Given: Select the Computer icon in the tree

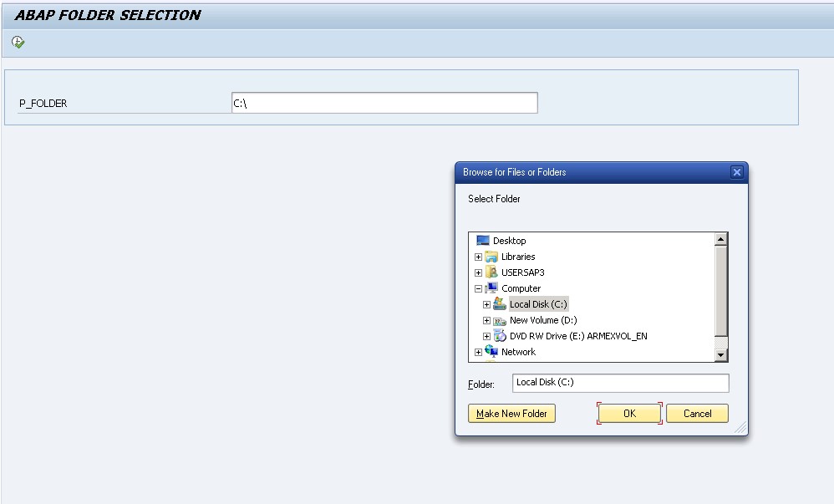Looking at the screenshot, I should [x=492, y=288].
